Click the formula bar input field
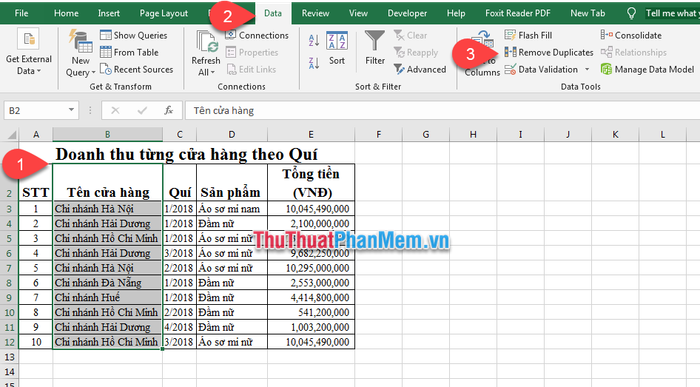The width and height of the screenshot is (700, 387). pos(442,110)
